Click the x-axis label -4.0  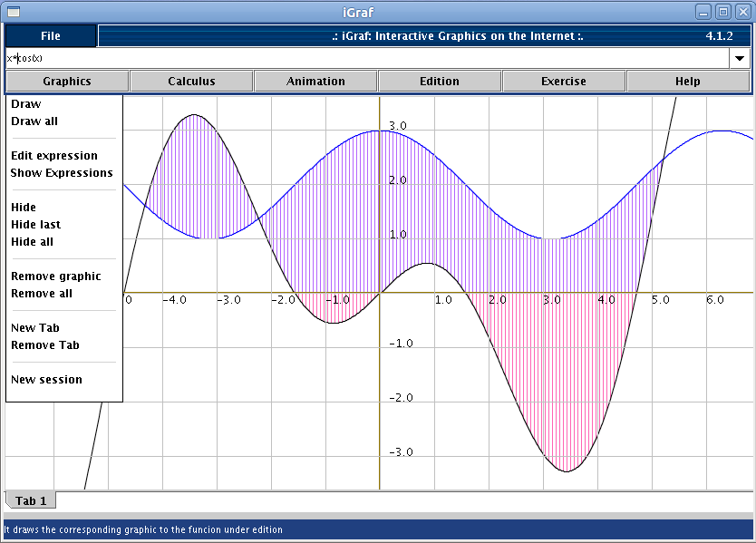coord(175,300)
